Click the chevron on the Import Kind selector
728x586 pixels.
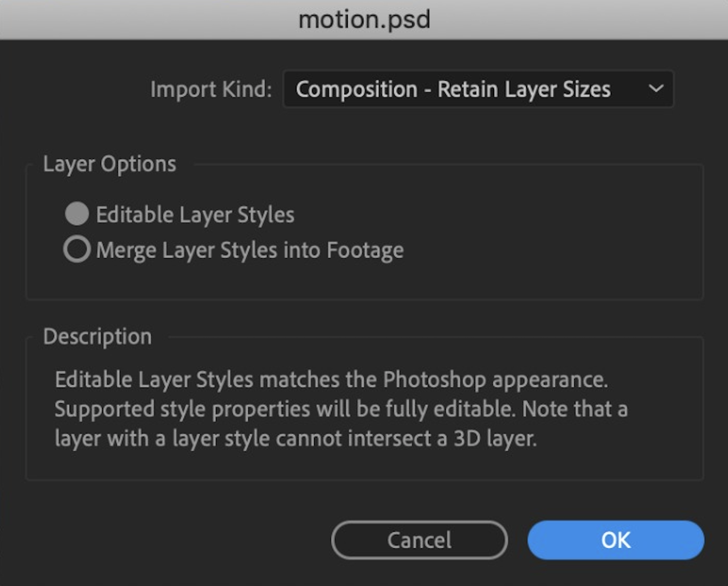click(x=657, y=89)
